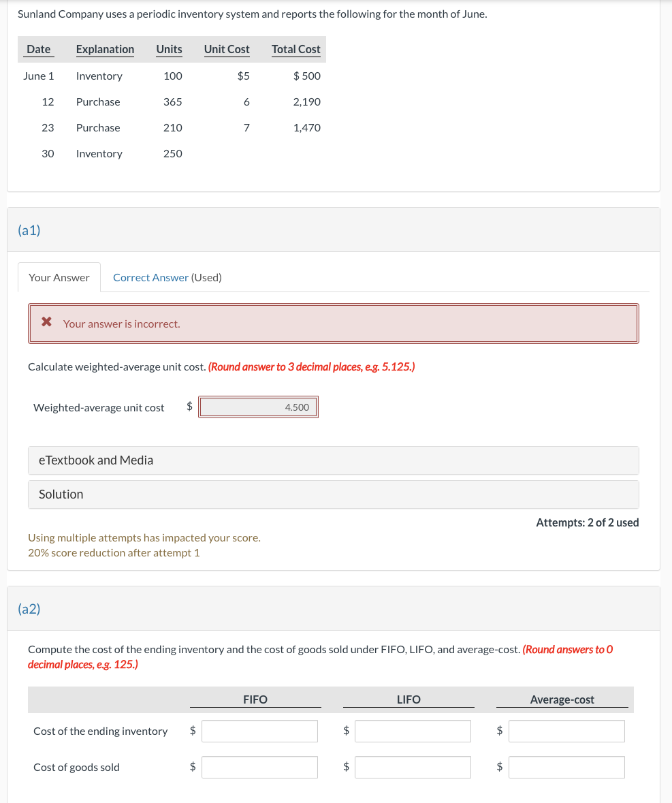Click the FIFO header in the answer table
The image size is (672, 803).
tap(255, 699)
